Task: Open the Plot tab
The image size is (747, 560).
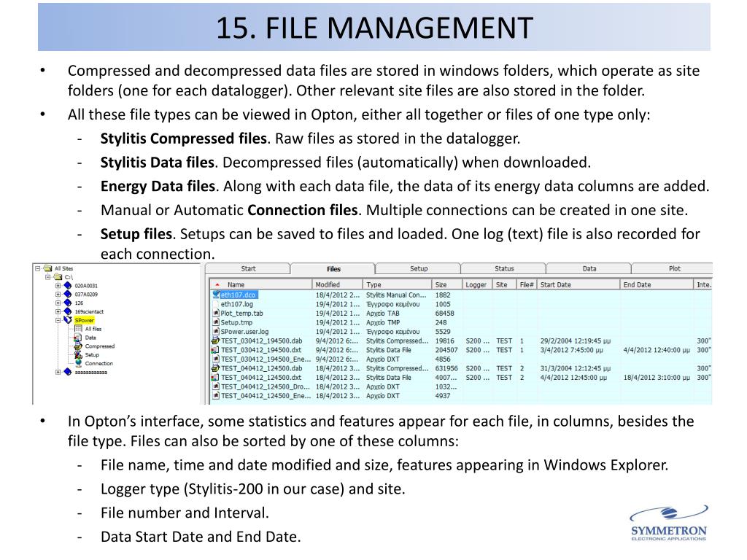Action: 674,268
